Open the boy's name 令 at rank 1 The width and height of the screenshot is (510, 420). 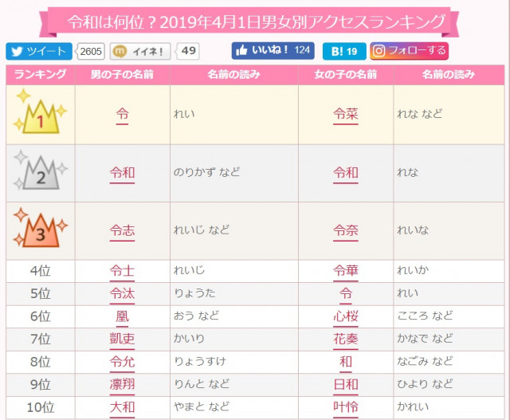tap(122, 115)
